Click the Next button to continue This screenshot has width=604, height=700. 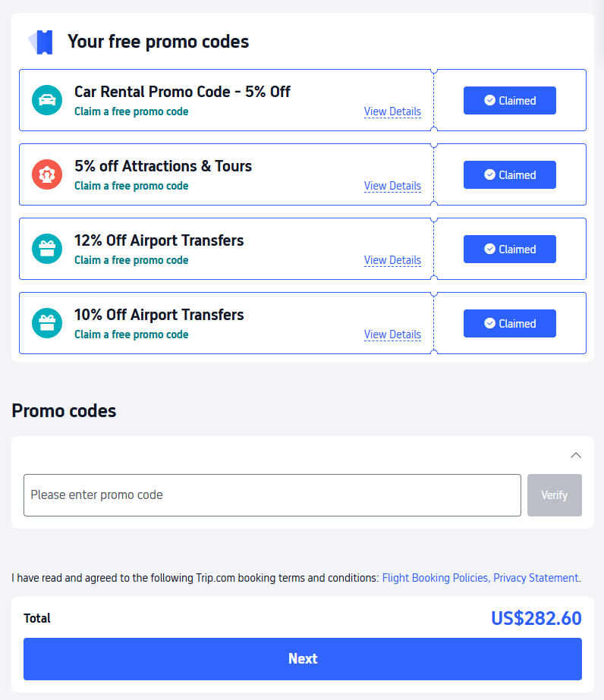coord(302,659)
